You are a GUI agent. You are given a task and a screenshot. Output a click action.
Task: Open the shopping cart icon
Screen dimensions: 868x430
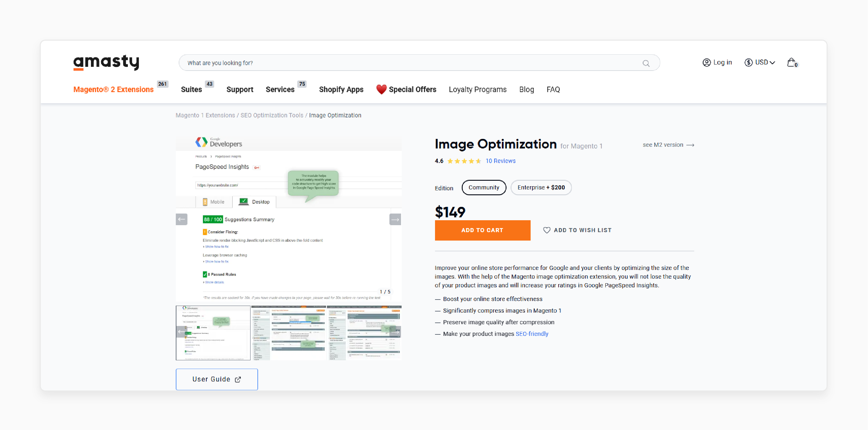pyautogui.click(x=792, y=63)
